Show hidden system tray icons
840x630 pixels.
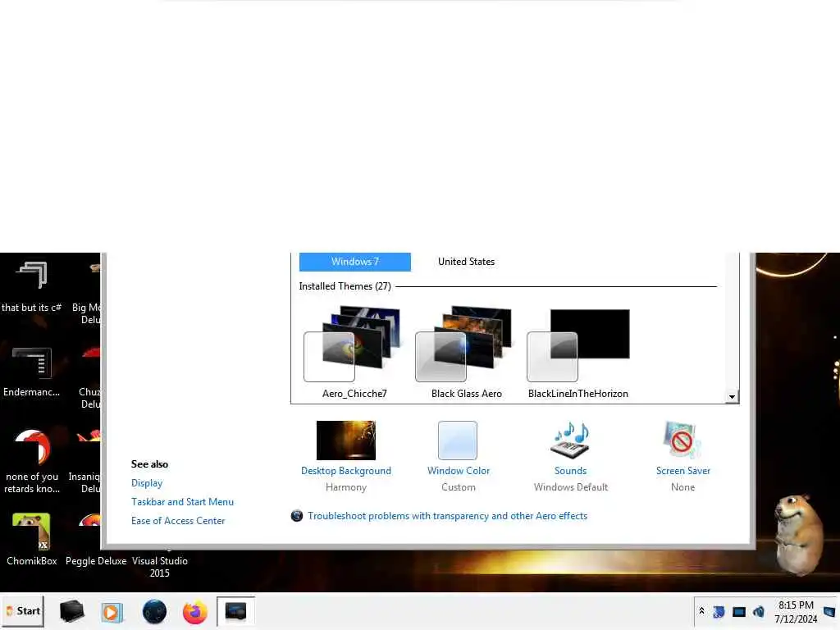coord(701,610)
